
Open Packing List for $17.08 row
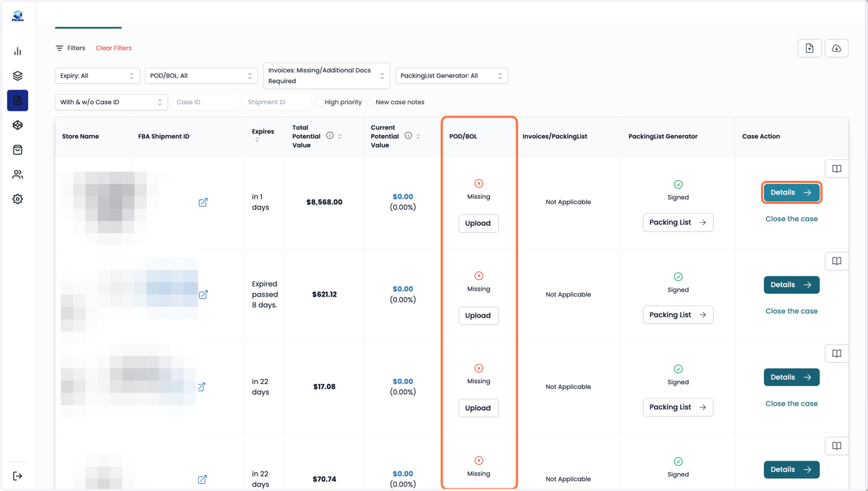pos(678,407)
